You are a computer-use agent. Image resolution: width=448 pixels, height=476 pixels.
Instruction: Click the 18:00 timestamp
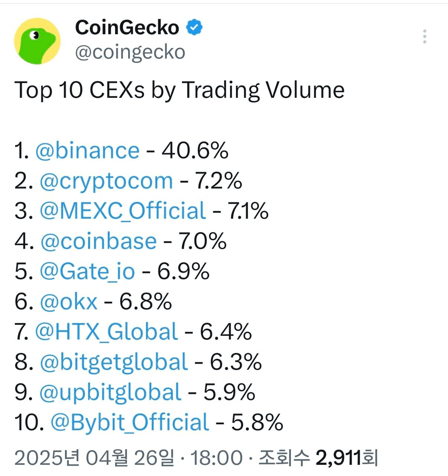click(216, 457)
